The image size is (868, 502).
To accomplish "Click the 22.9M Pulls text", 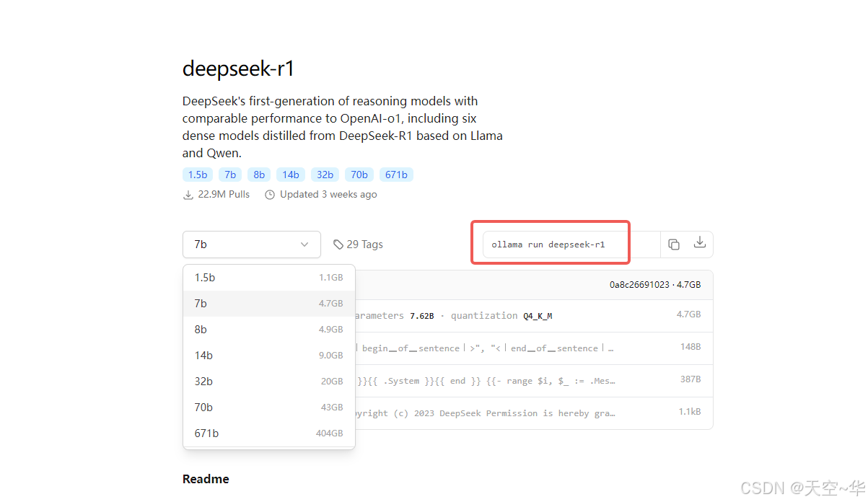I will coord(224,195).
